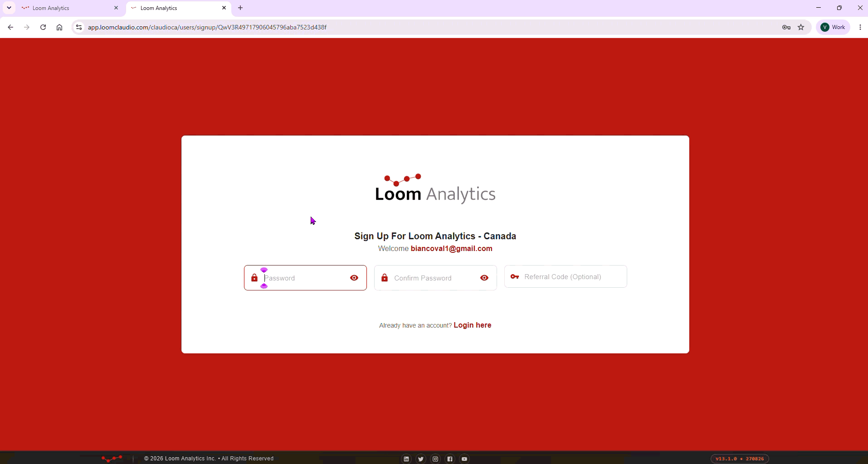This screenshot has height=464, width=868.
Task: Open the YouTube footer icon
Action: 464,459
